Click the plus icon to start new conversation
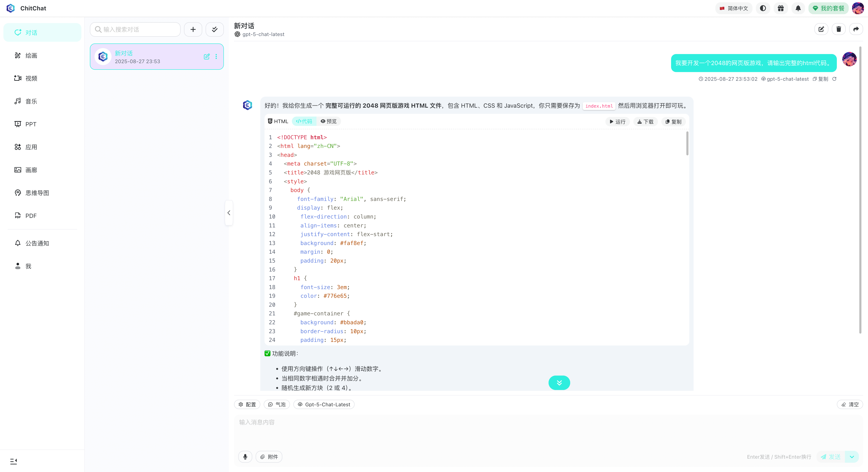The width and height of the screenshot is (868, 472). [193, 30]
